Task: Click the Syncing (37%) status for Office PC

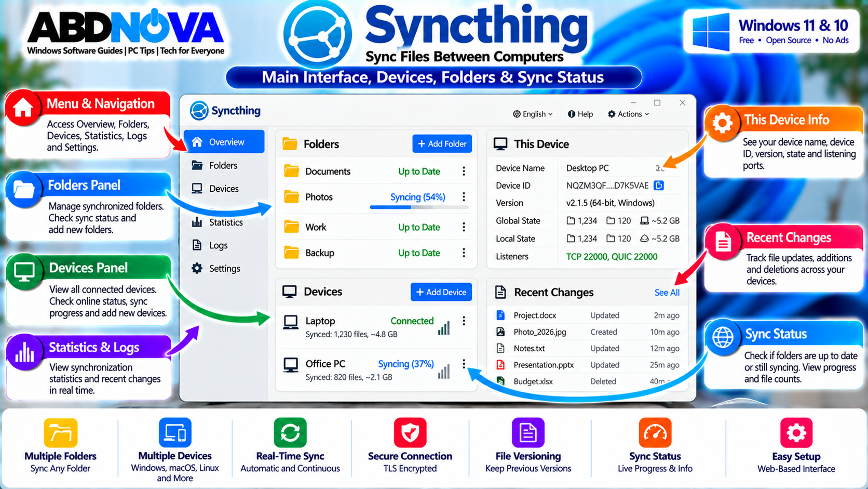Action: pos(406,364)
